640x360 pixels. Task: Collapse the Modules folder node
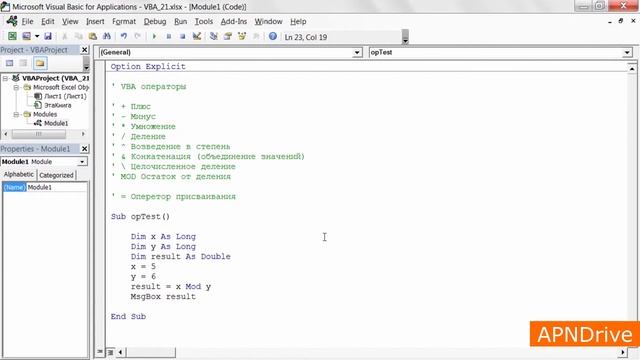pyautogui.click(x=16, y=114)
